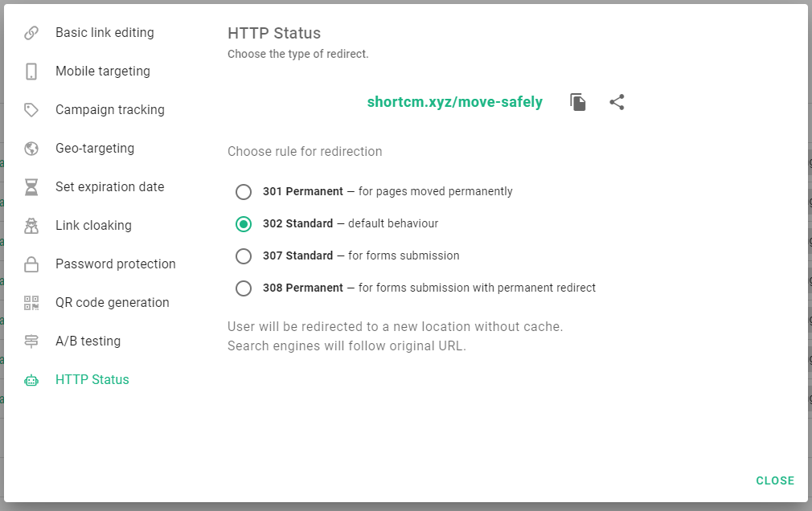Select the Mobile targeting phone icon
The image size is (812, 511).
(x=31, y=71)
